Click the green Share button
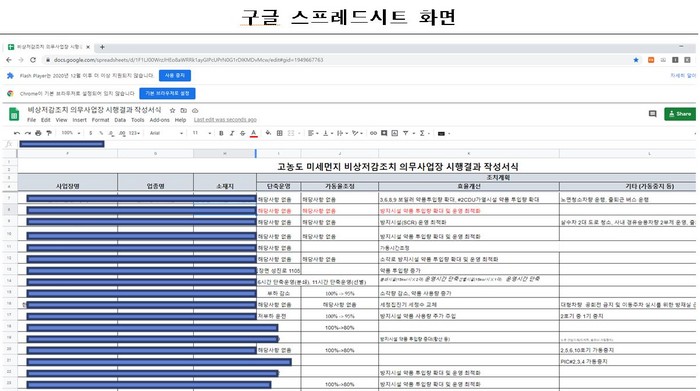700x391 pixels. [x=679, y=114]
